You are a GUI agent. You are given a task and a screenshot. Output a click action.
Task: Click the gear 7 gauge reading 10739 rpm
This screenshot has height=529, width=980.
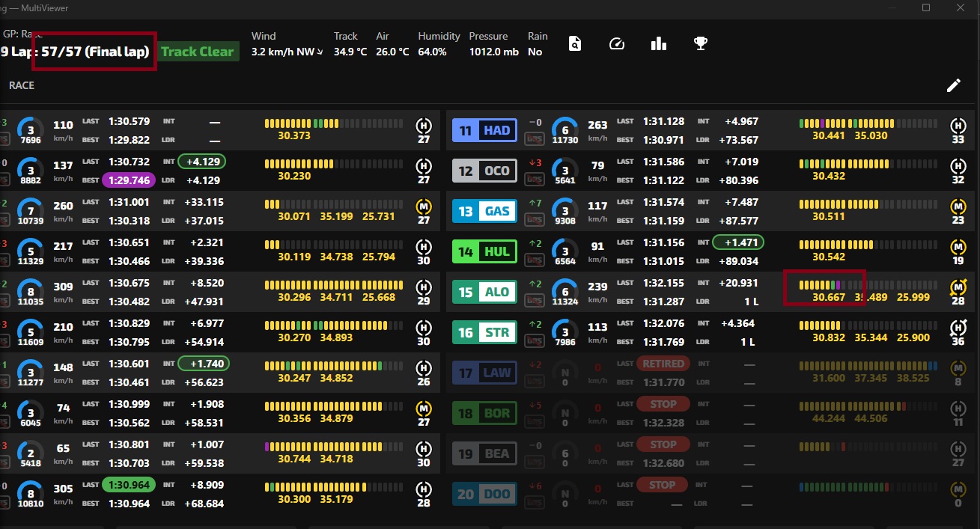click(x=31, y=212)
